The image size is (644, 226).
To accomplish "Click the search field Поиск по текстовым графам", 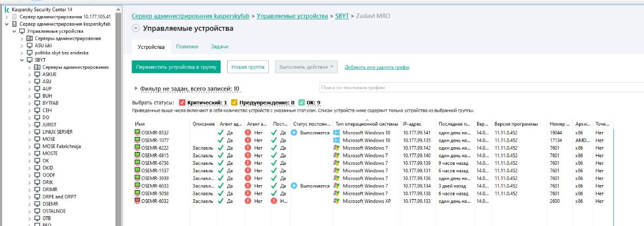I will click(x=481, y=88).
